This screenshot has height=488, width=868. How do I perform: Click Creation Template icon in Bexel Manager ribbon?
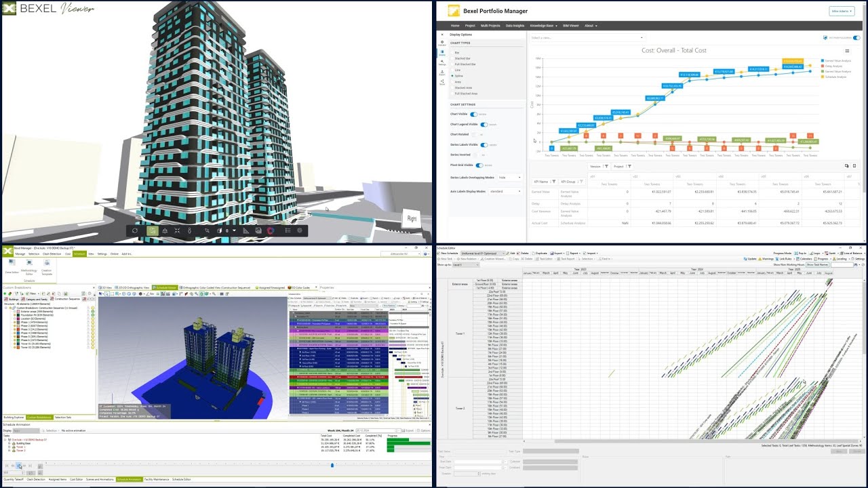point(47,267)
